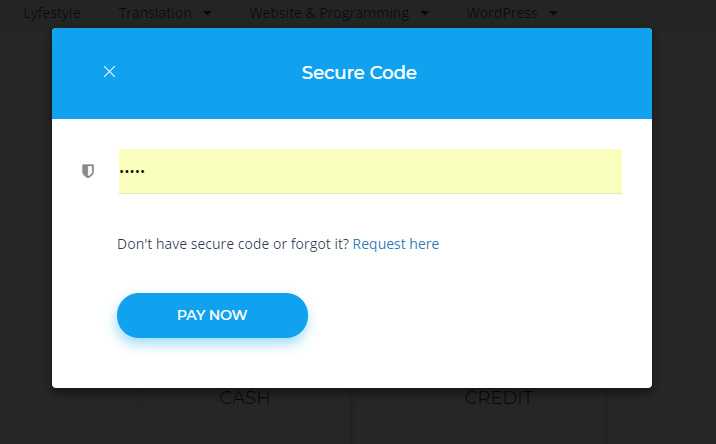Screen dimensions: 716x444
Task: Click the Secure Code dialog title
Action: (359, 73)
